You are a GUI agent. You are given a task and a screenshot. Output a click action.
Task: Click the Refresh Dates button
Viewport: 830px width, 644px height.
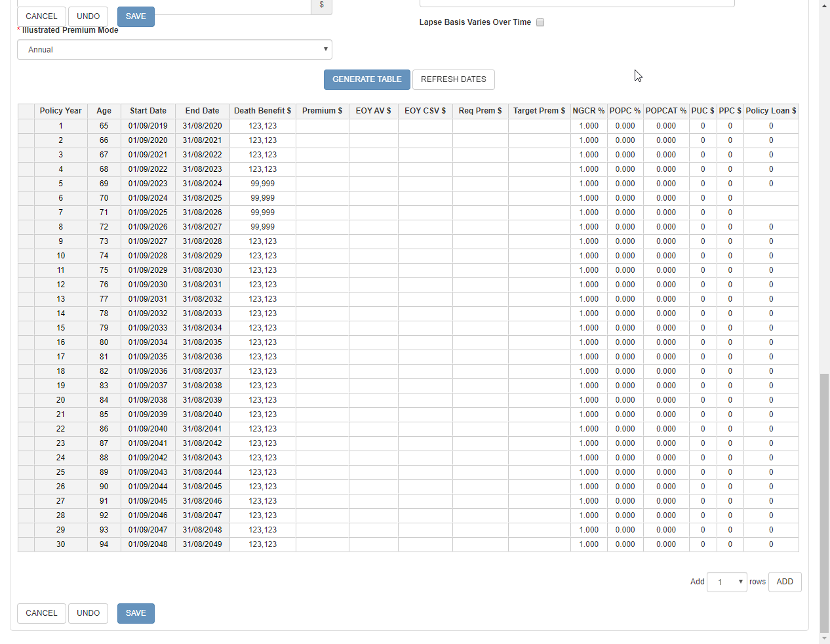click(x=453, y=79)
